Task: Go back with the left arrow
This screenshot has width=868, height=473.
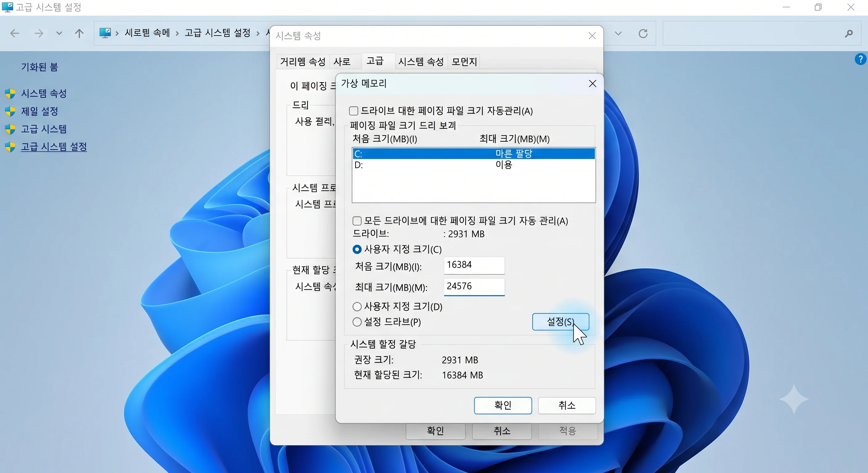Action: [15, 33]
